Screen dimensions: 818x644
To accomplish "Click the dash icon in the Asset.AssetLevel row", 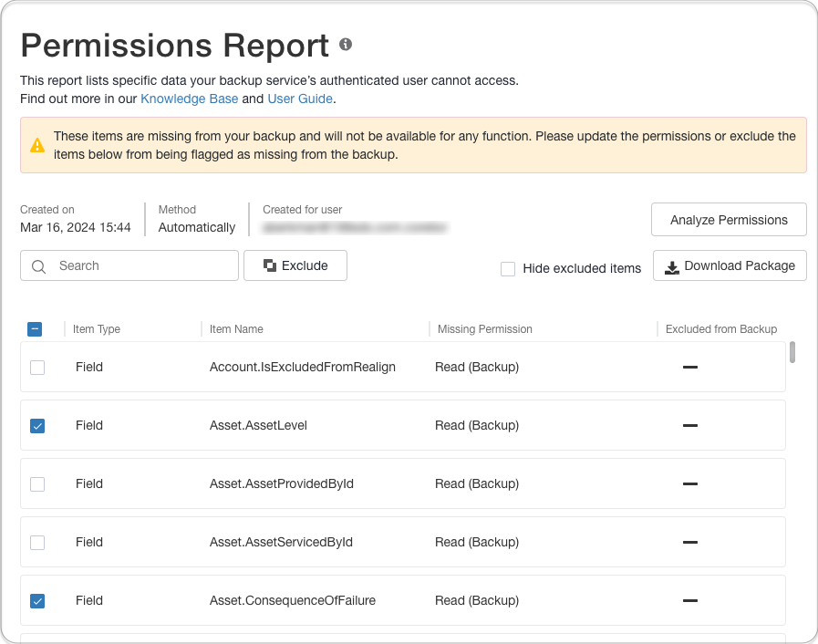I will (x=690, y=425).
